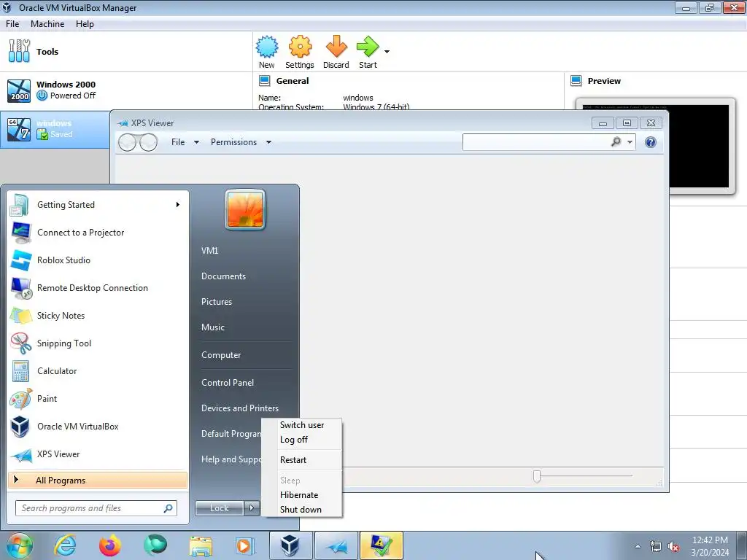
Task: Open Music from Start menu
Action: [213, 327]
